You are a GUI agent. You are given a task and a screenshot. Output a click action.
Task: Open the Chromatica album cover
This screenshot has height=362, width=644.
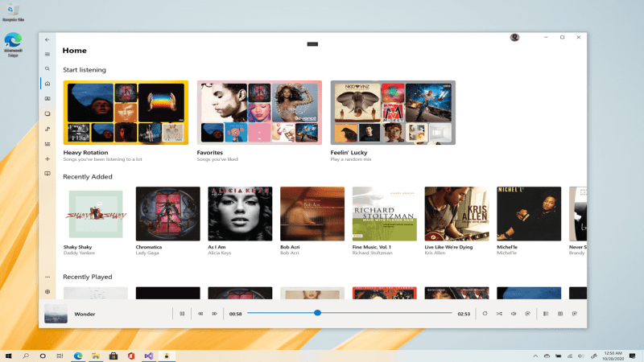tap(168, 214)
